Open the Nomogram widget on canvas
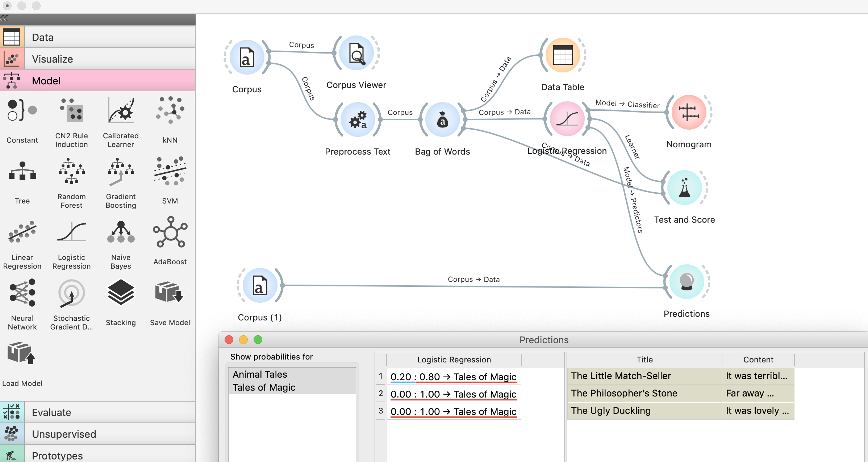 (688, 113)
